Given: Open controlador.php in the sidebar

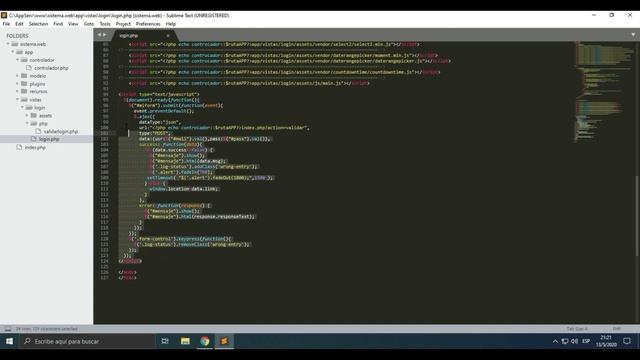Looking at the screenshot, I should (x=51, y=68).
